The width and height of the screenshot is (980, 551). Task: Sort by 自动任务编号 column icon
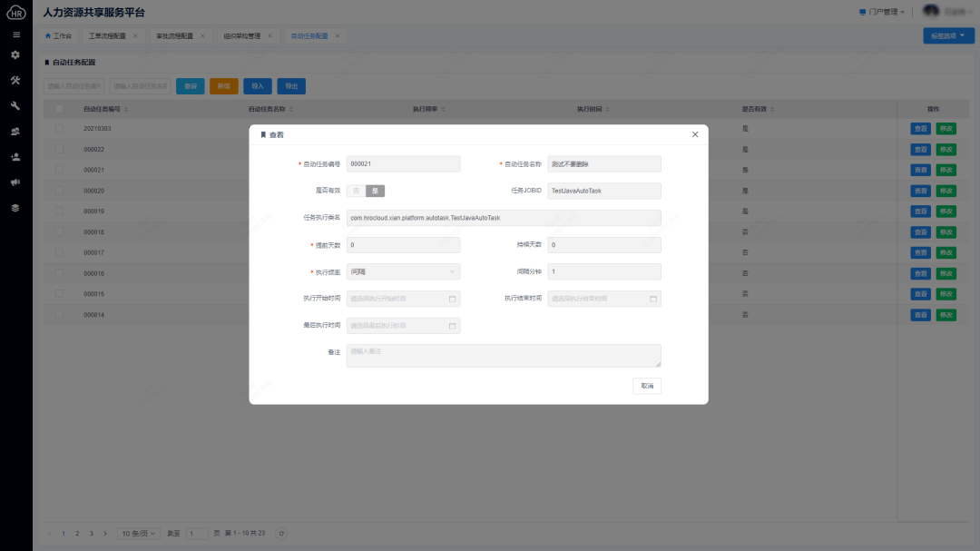pos(126,110)
